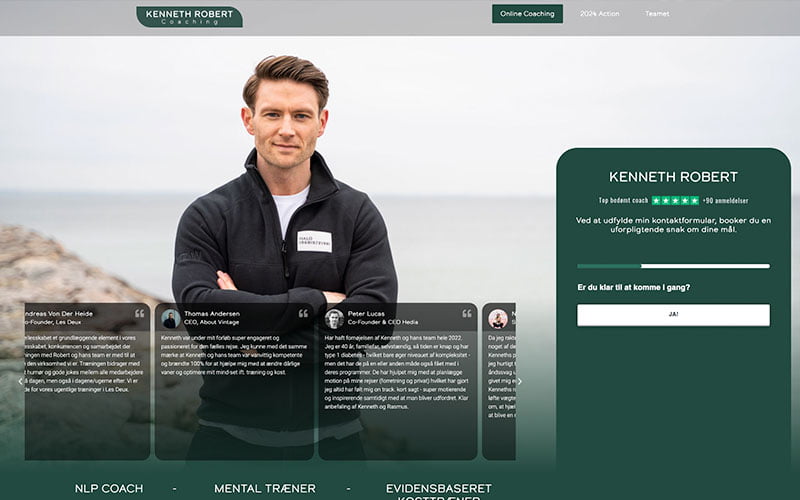This screenshot has width=800, height=500.
Task: Click quote icon on Andreas Von Der Heide card
Action: point(140,314)
